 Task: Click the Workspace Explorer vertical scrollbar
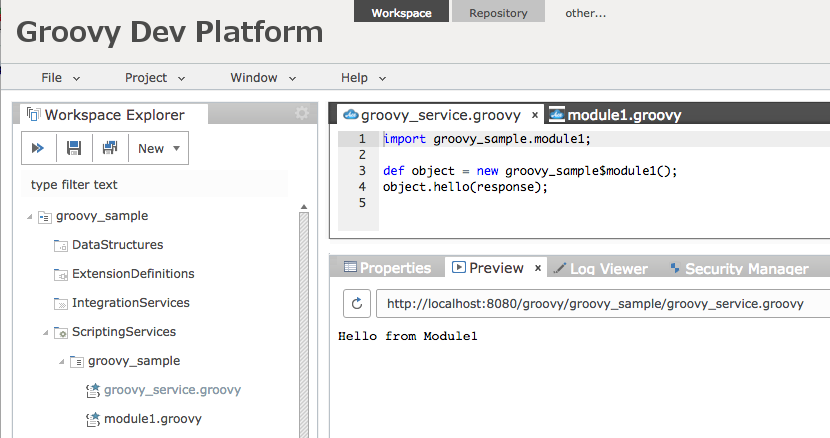click(304, 323)
